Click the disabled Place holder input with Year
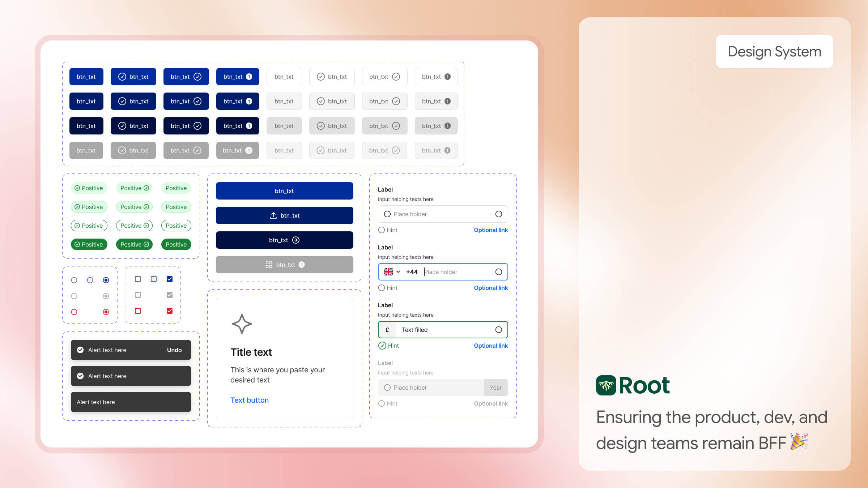The image size is (868, 488). (443, 388)
